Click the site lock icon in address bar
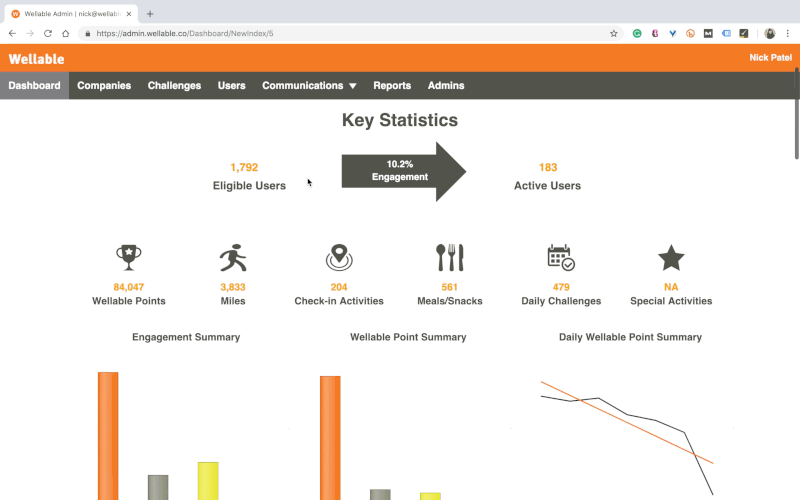This screenshot has width=800, height=500. tap(88, 34)
